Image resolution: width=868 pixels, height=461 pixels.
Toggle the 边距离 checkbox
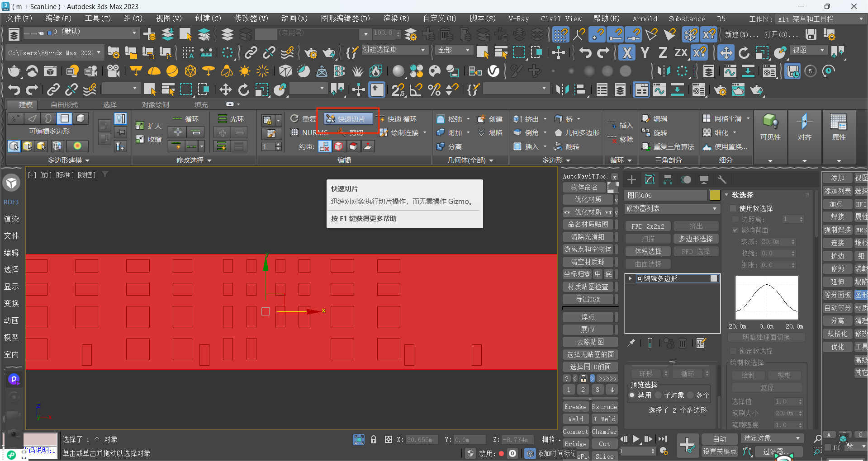[x=735, y=219]
